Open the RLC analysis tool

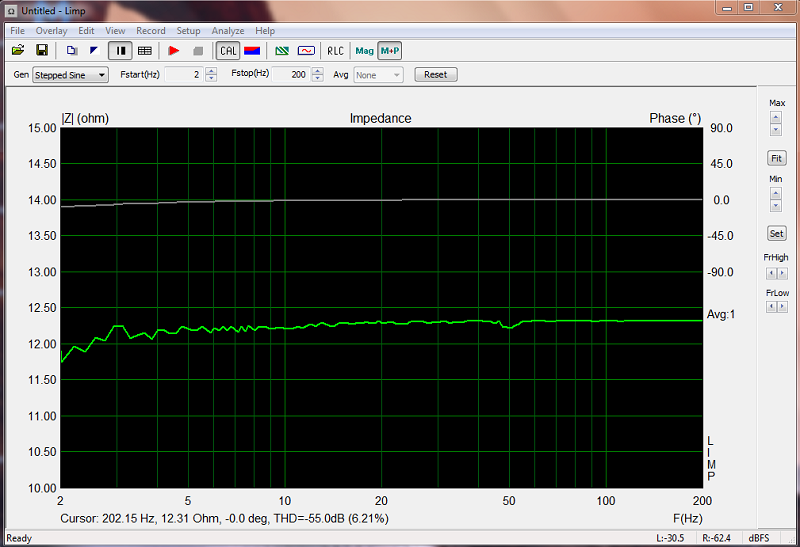pyautogui.click(x=335, y=51)
